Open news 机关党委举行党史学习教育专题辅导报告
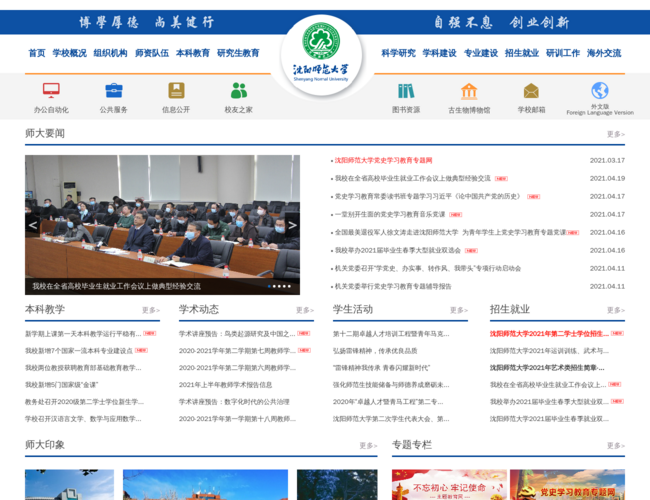This screenshot has width=650, height=500. (x=393, y=286)
